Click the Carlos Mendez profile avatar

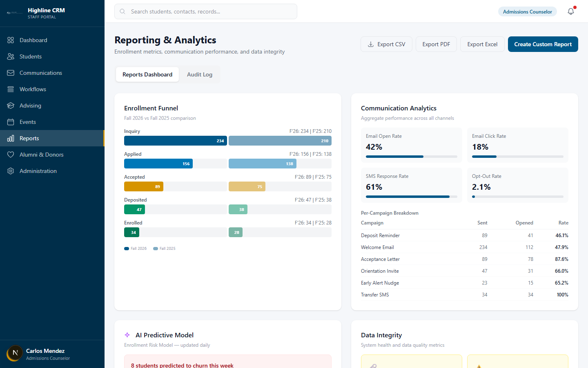(14, 353)
